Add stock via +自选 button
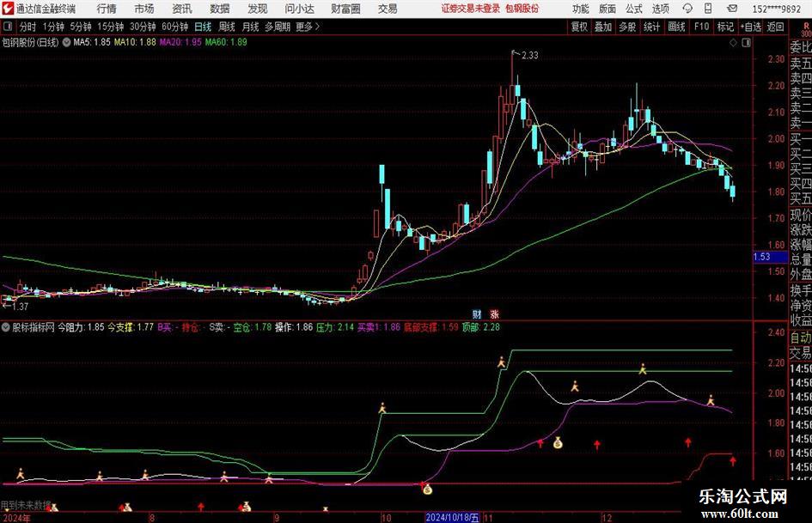Image resolution: width=812 pixels, height=523 pixels. 751,27
